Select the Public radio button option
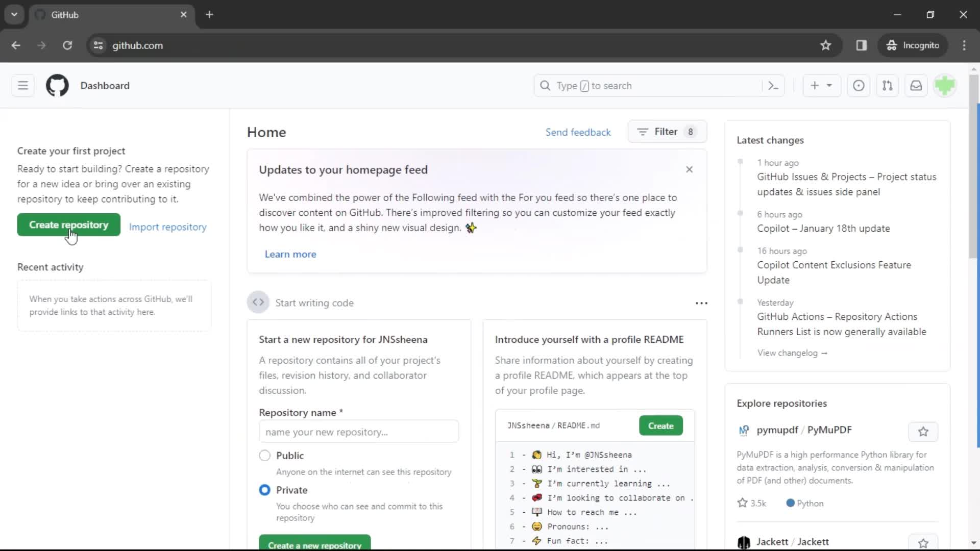This screenshot has width=980, height=551. coord(264,456)
